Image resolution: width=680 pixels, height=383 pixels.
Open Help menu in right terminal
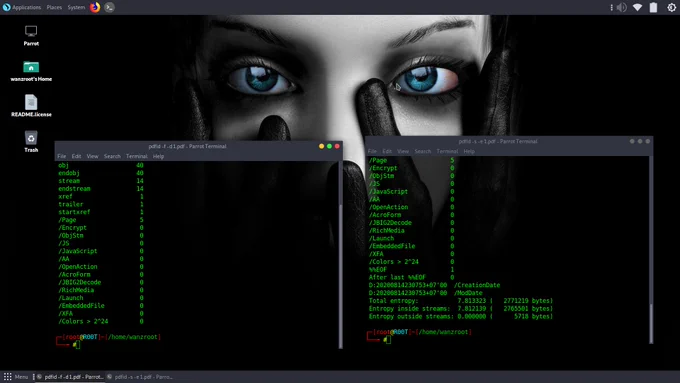click(x=469, y=151)
